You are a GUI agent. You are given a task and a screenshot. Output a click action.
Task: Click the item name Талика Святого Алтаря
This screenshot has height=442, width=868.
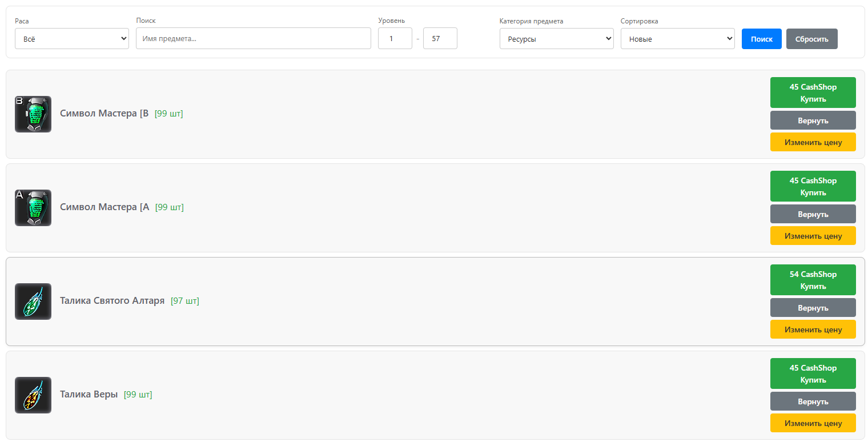click(112, 300)
